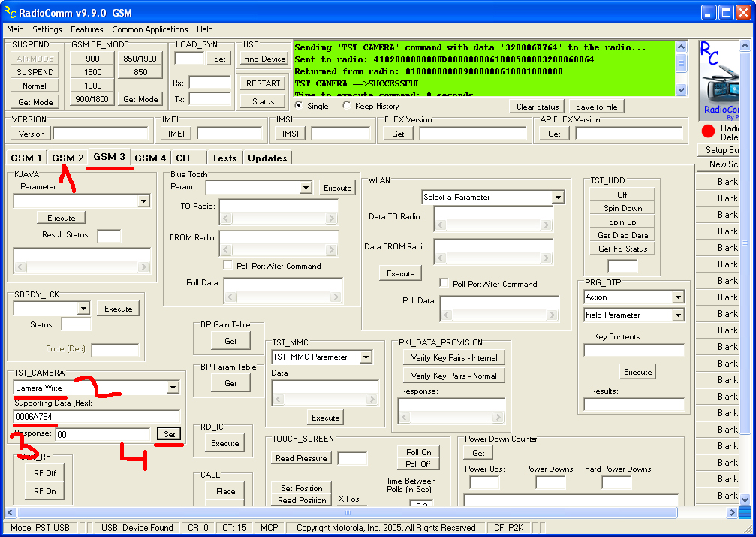Click the IMSI button
The width and height of the screenshot is (756, 537).
click(291, 134)
